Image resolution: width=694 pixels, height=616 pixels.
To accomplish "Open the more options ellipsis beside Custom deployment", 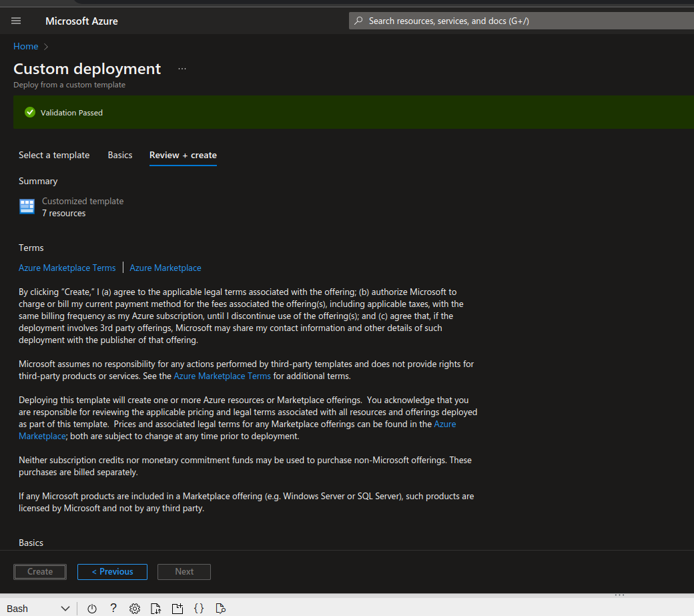I will tap(182, 69).
